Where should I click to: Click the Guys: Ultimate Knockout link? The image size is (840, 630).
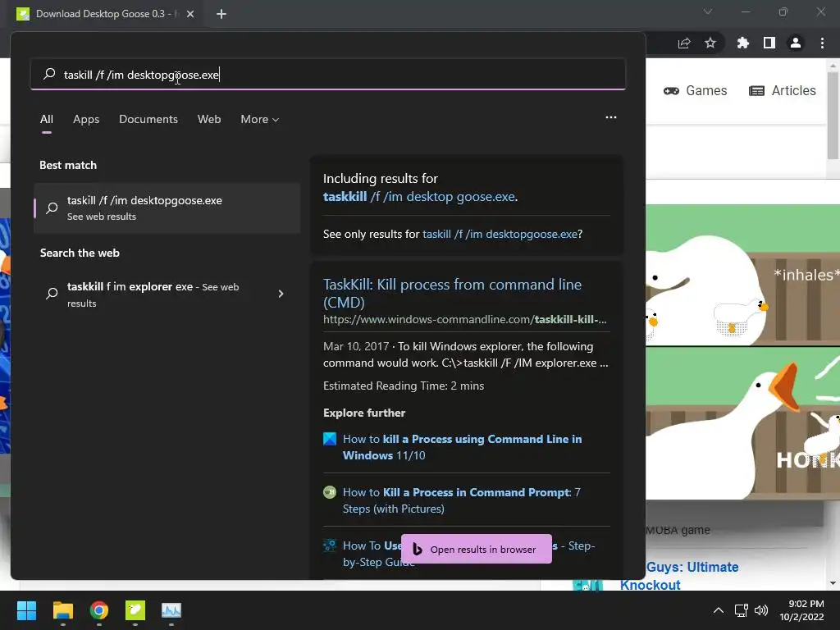[679, 575]
